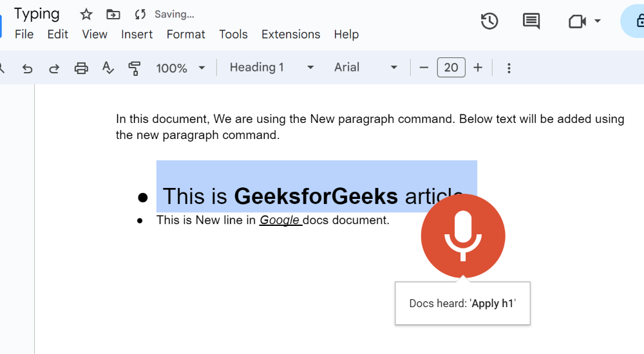The image size is (644, 354).
Task: Click the Move to folder icon
Action: (x=113, y=14)
